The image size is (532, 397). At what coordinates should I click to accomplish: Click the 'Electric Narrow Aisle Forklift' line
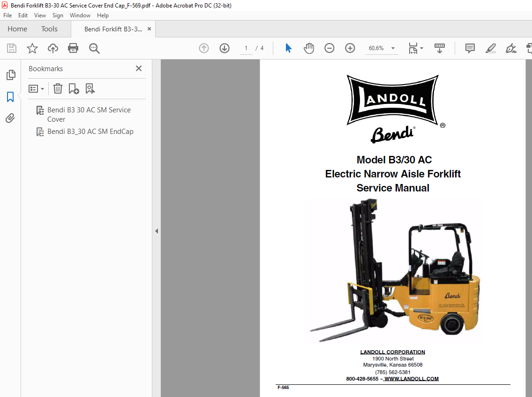pos(392,174)
